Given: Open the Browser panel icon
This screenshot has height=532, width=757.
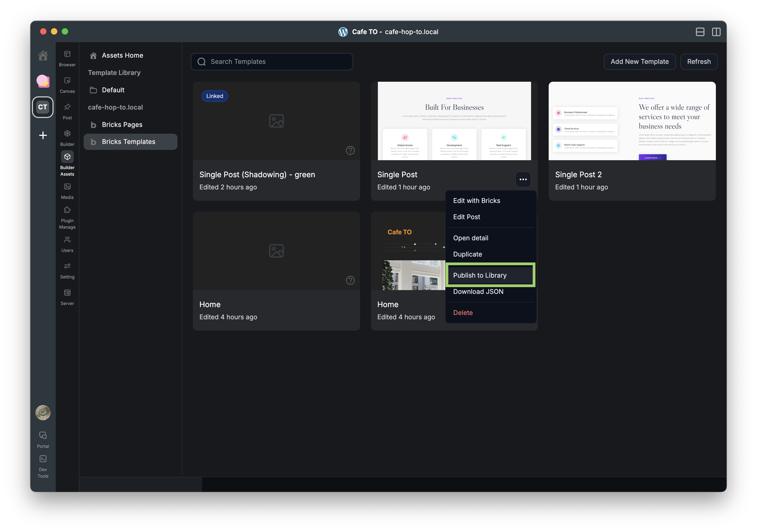Looking at the screenshot, I should pos(67,54).
